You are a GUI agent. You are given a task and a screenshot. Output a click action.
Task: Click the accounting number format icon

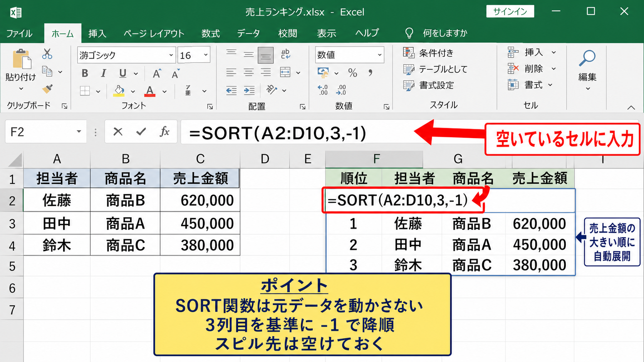(323, 72)
